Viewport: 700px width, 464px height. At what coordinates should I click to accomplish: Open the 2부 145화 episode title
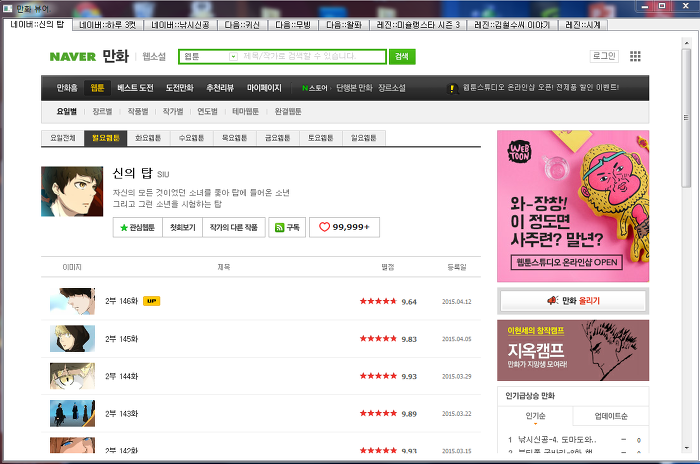click(x=121, y=339)
